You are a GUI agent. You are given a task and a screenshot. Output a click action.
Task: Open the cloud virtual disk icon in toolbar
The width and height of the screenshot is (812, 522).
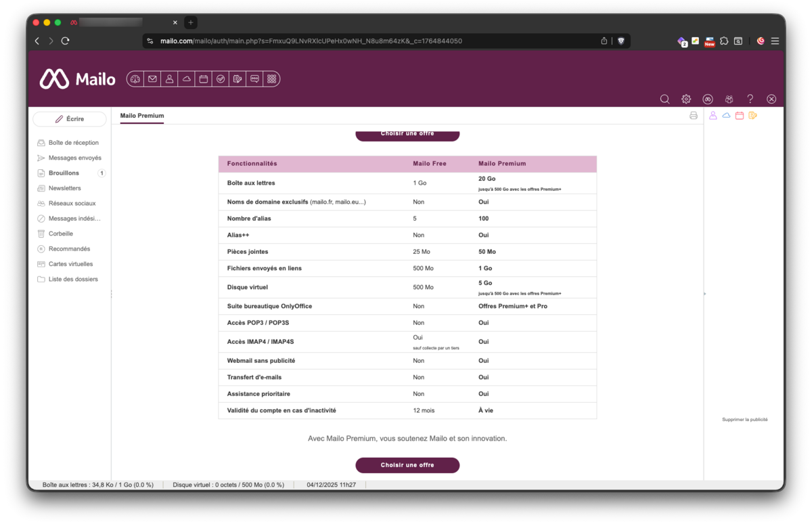pos(186,79)
